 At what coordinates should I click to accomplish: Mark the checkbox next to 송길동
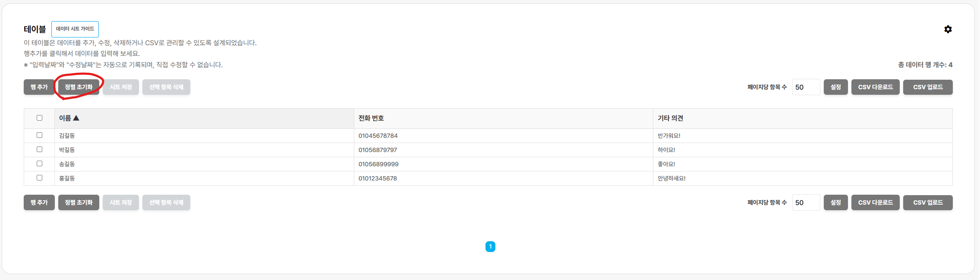[39, 164]
